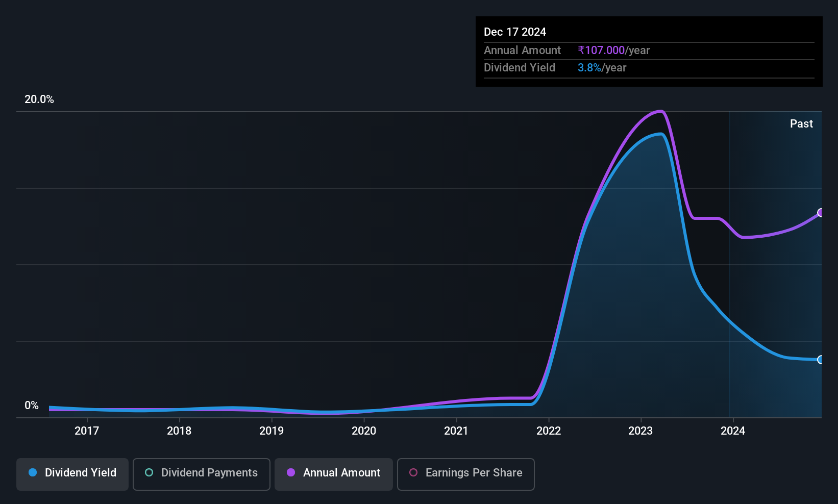Click the Past label on chart
This screenshot has height=504, width=838.
pyautogui.click(x=801, y=123)
